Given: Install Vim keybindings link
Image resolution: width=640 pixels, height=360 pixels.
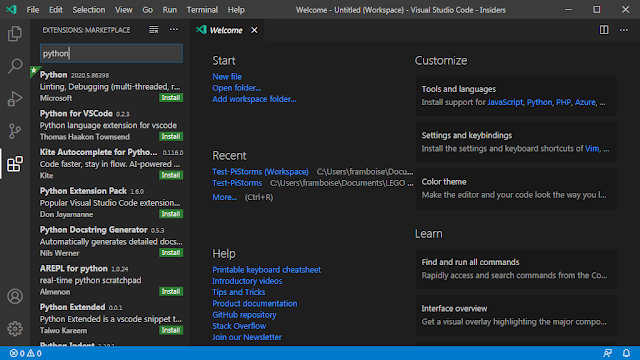Looking at the screenshot, I should (x=592, y=149).
